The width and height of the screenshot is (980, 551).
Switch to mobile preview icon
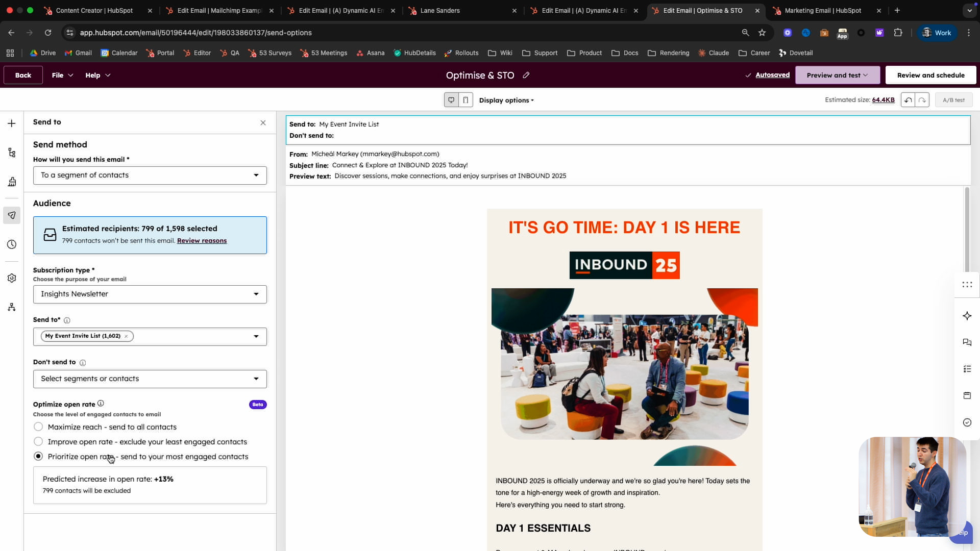pyautogui.click(x=465, y=99)
